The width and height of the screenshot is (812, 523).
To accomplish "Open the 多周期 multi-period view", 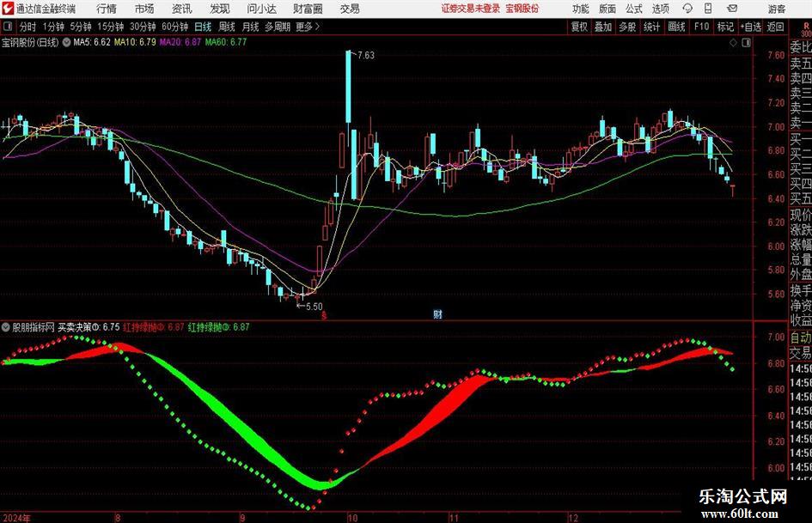I will pyautogui.click(x=278, y=27).
